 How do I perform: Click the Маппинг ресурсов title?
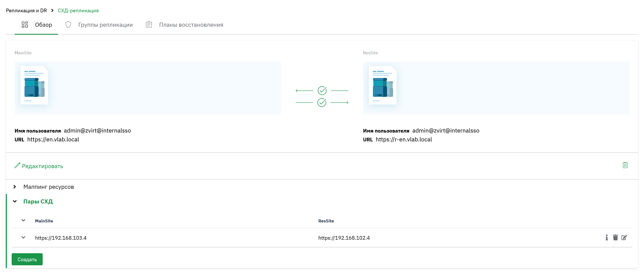coord(48,187)
